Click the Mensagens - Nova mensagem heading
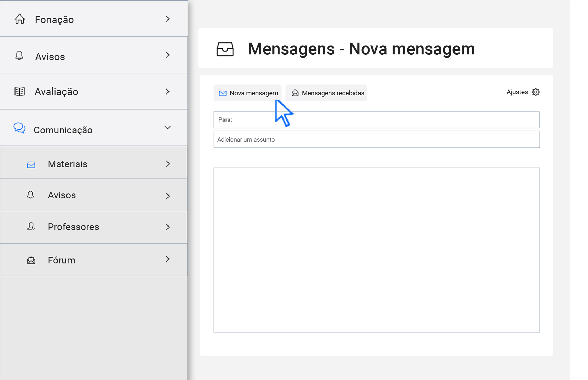 pos(361,49)
